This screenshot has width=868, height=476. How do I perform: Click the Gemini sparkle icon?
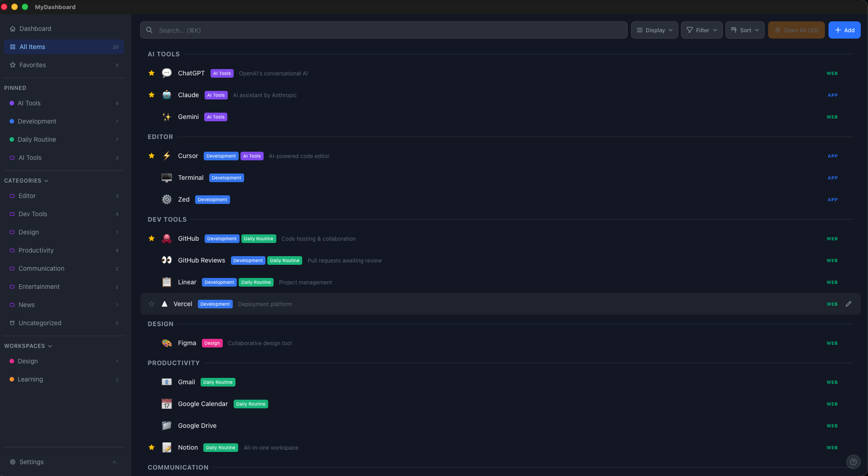point(167,117)
